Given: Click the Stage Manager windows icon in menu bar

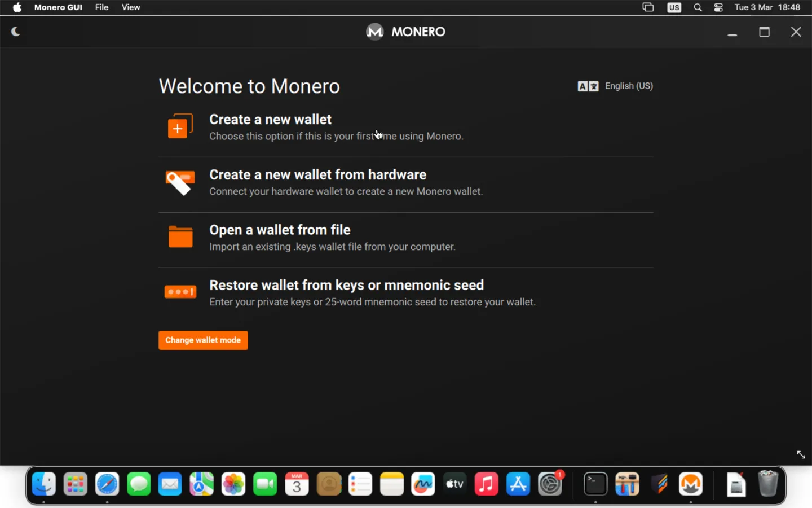Looking at the screenshot, I should 648,7.
